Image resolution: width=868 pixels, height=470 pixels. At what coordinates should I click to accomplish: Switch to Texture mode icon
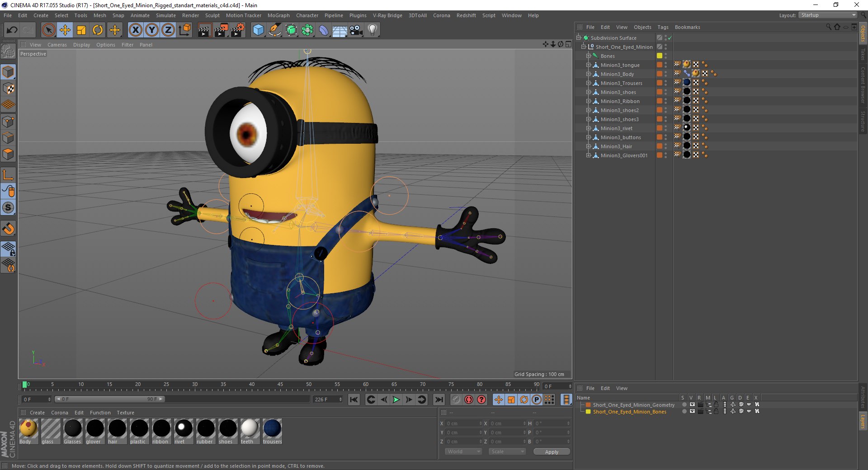[x=9, y=89]
